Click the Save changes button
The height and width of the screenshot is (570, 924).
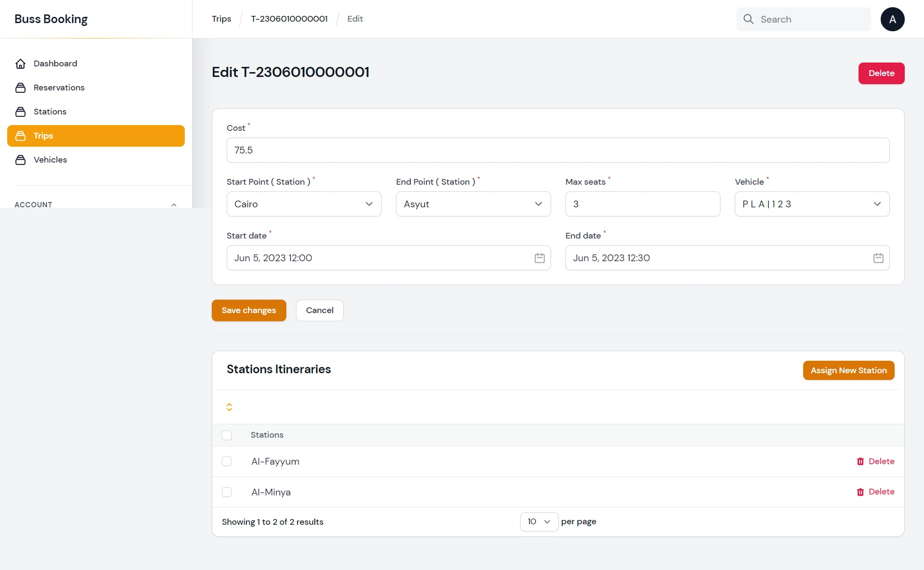(249, 310)
